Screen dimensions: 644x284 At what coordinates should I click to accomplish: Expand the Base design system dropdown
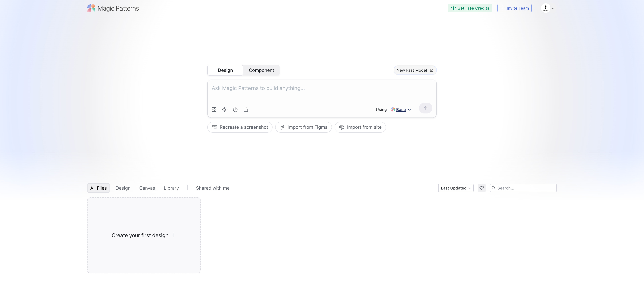401,110
